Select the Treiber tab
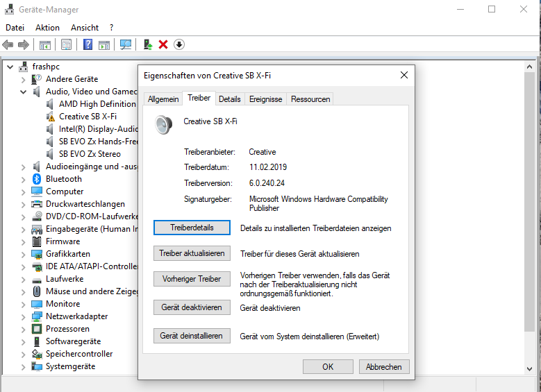This screenshot has width=541, height=392. pos(199,99)
